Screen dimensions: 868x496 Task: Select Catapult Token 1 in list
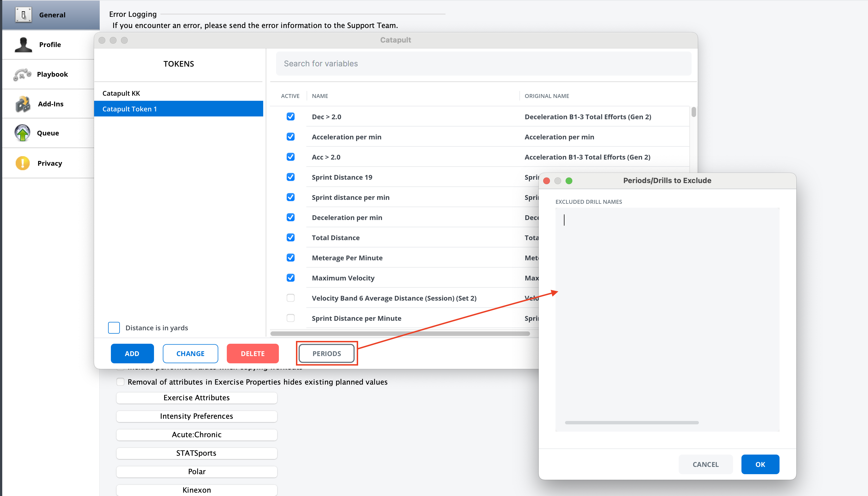(x=129, y=109)
